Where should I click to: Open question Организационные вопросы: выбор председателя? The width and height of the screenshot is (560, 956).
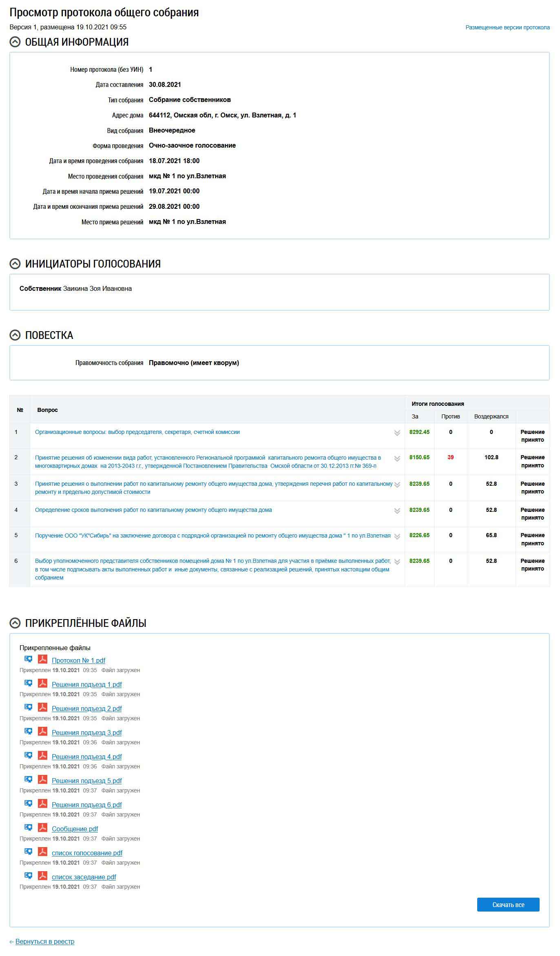tap(137, 432)
